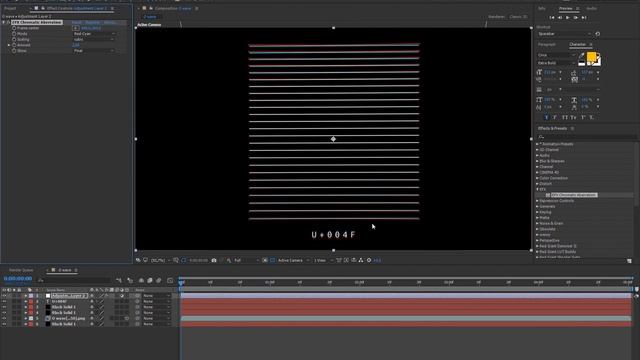Jump to first frame in Preview panel
The image size is (640, 360).
[552, 18]
